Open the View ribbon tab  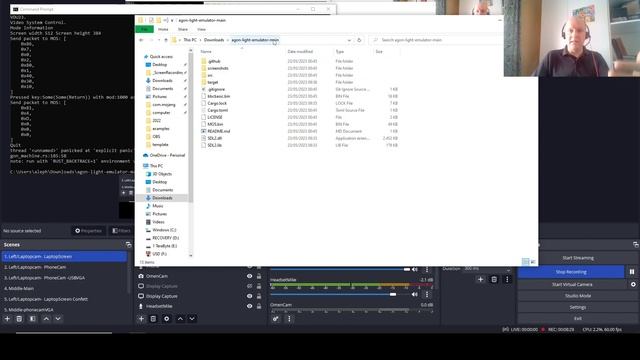(x=202, y=29)
